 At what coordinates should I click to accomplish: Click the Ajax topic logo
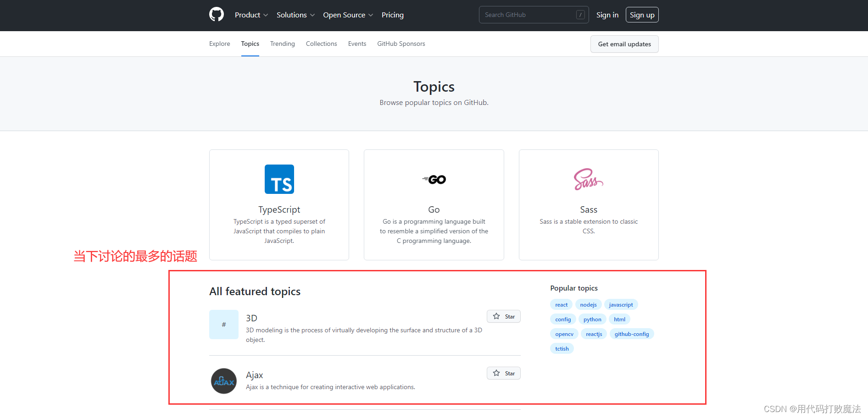[x=224, y=381]
